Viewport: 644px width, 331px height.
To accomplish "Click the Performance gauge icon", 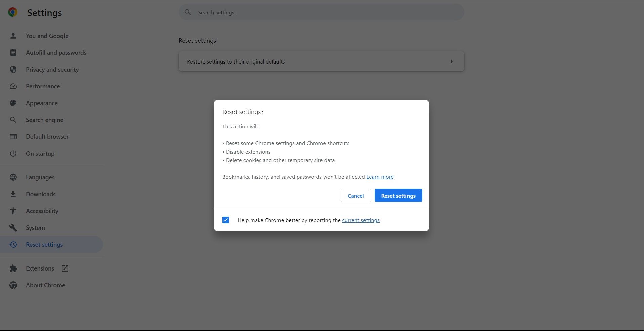I will click(x=13, y=86).
